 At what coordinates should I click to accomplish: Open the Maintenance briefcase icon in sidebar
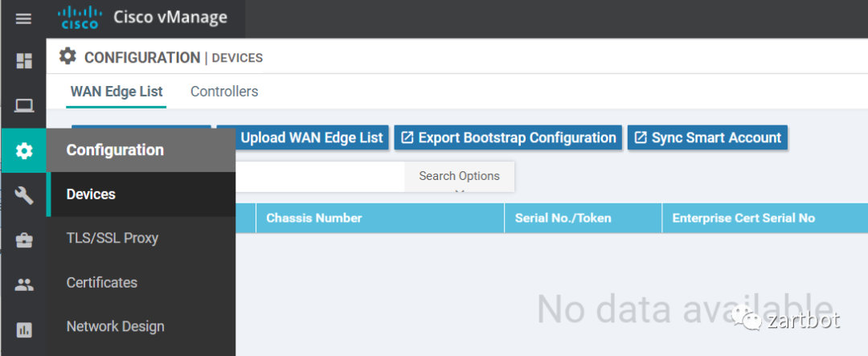[x=24, y=240]
